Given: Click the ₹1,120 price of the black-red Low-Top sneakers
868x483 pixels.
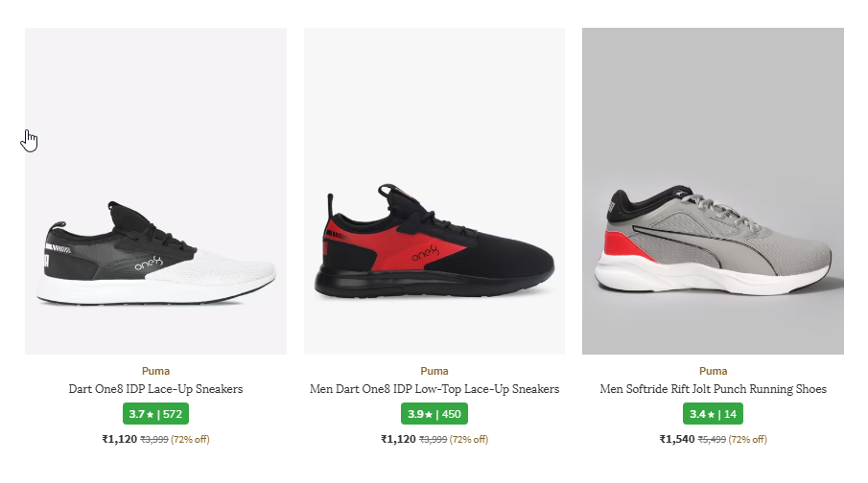Looking at the screenshot, I should (x=398, y=440).
